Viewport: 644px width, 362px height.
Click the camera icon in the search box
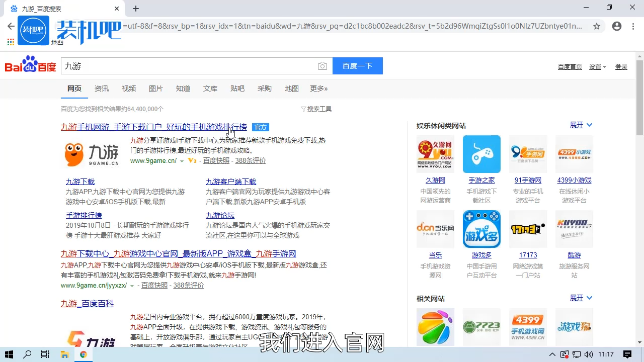coord(323,66)
